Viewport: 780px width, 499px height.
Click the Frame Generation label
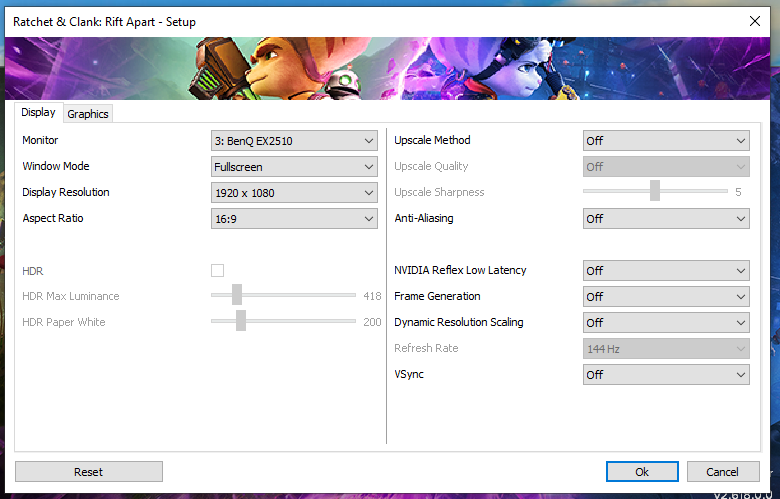point(437,296)
